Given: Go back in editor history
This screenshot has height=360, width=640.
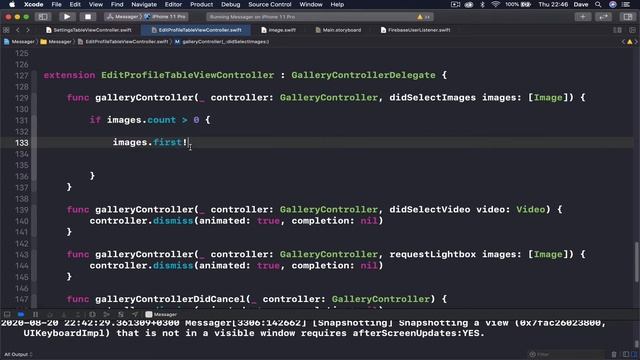Looking at the screenshot, I should point(18,30).
